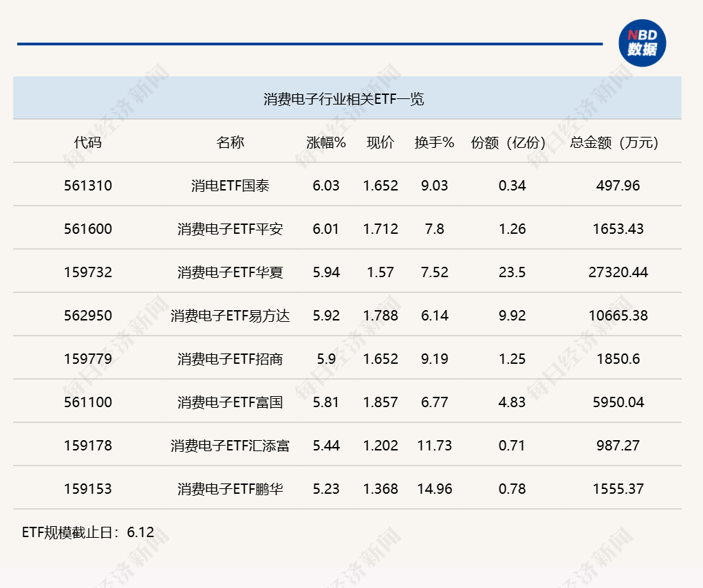Screen dimensions: 703x588
Task: Click the price 1.57
Action: point(380,272)
